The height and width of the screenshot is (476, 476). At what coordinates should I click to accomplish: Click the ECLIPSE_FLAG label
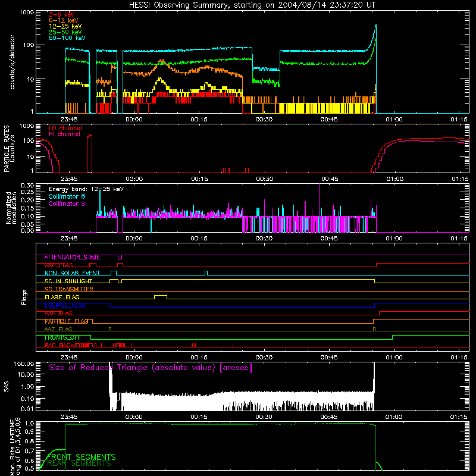[x=65, y=305]
